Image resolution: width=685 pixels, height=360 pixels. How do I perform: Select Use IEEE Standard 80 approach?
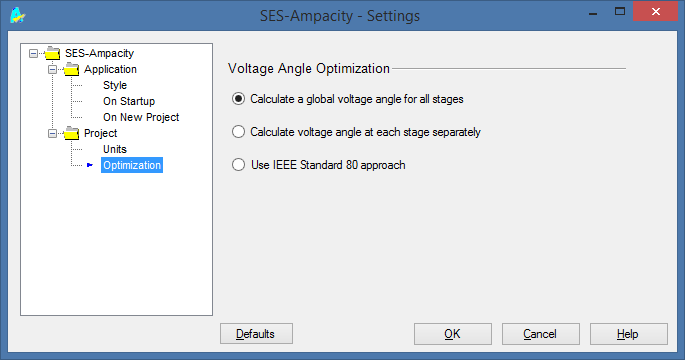coord(238,165)
